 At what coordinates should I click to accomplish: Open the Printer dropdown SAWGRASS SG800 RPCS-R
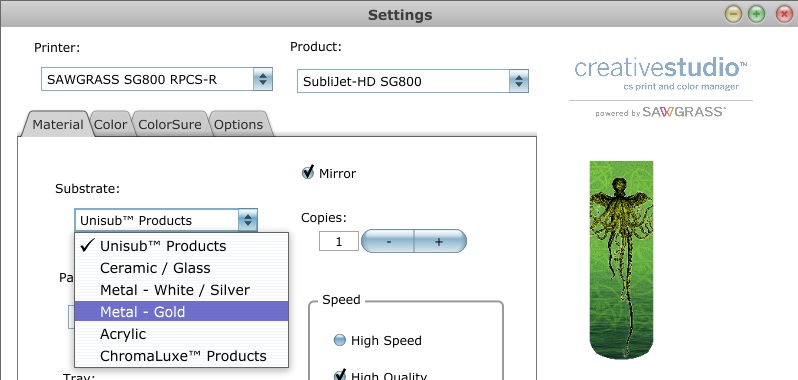[157, 79]
